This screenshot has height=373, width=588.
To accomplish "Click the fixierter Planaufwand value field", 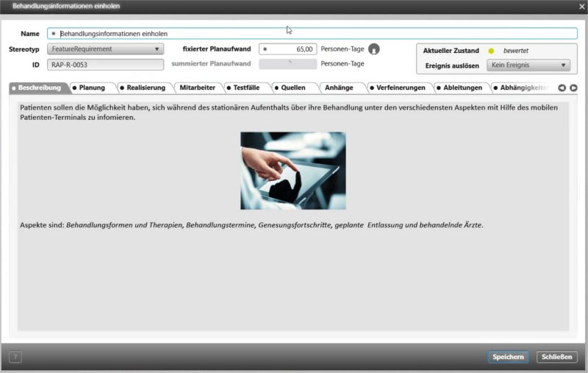I will [288, 49].
